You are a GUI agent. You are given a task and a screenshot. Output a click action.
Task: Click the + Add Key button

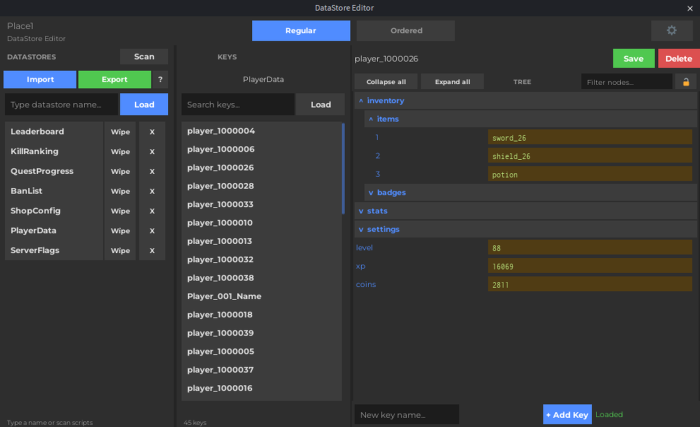(x=567, y=414)
